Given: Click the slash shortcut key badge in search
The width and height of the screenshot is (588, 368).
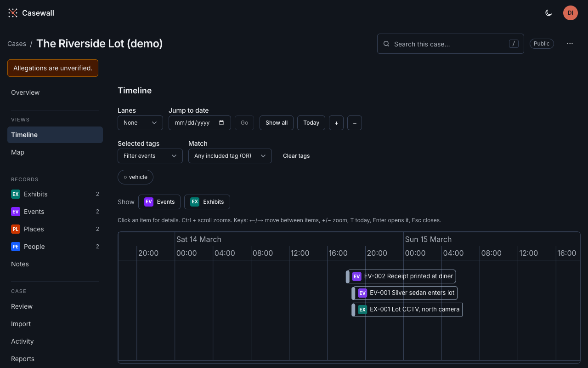Looking at the screenshot, I should [514, 44].
